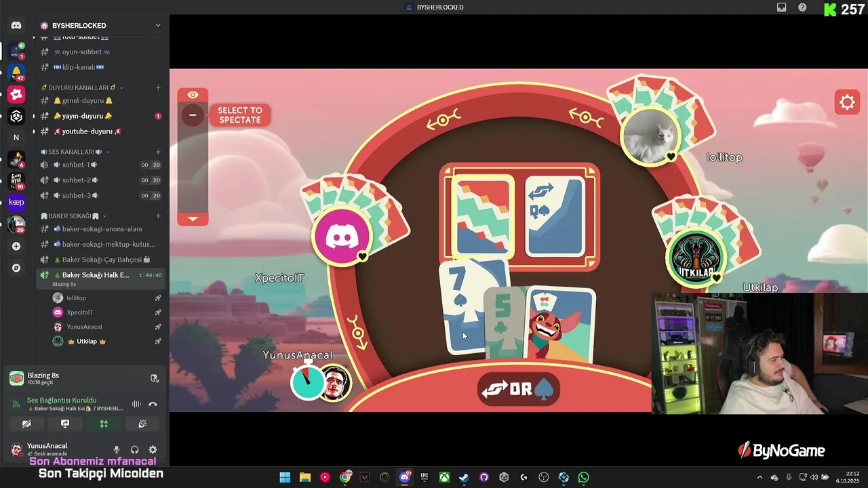Toggle camera on in voice panel
The width and height of the screenshot is (868, 488).
(x=26, y=424)
